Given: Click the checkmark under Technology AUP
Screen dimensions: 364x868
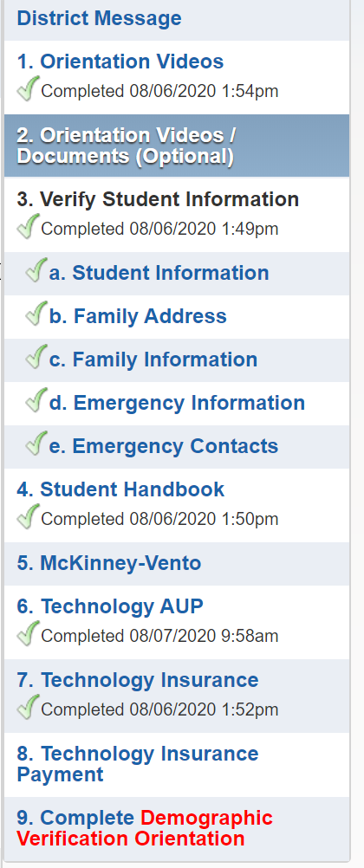Looking at the screenshot, I should pyautogui.click(x=28, y=633).
